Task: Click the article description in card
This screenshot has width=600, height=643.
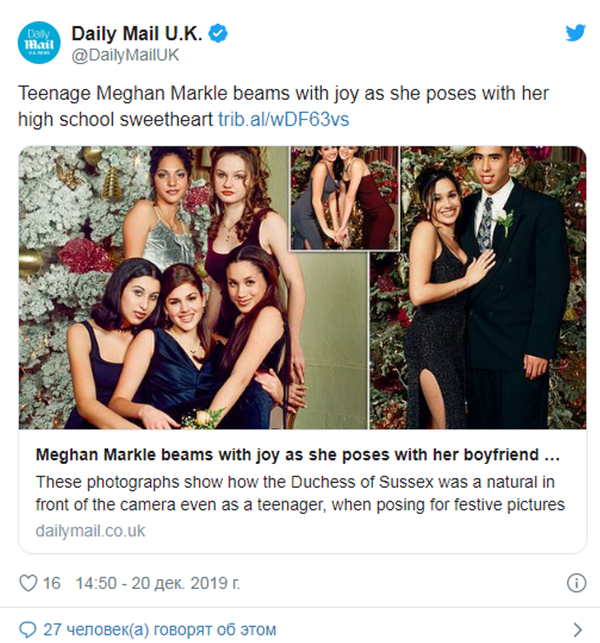Action: click(300, 491)
